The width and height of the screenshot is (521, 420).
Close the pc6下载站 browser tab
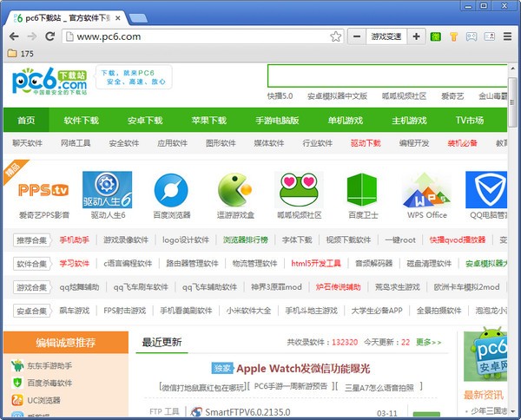(x=117, y=18)
